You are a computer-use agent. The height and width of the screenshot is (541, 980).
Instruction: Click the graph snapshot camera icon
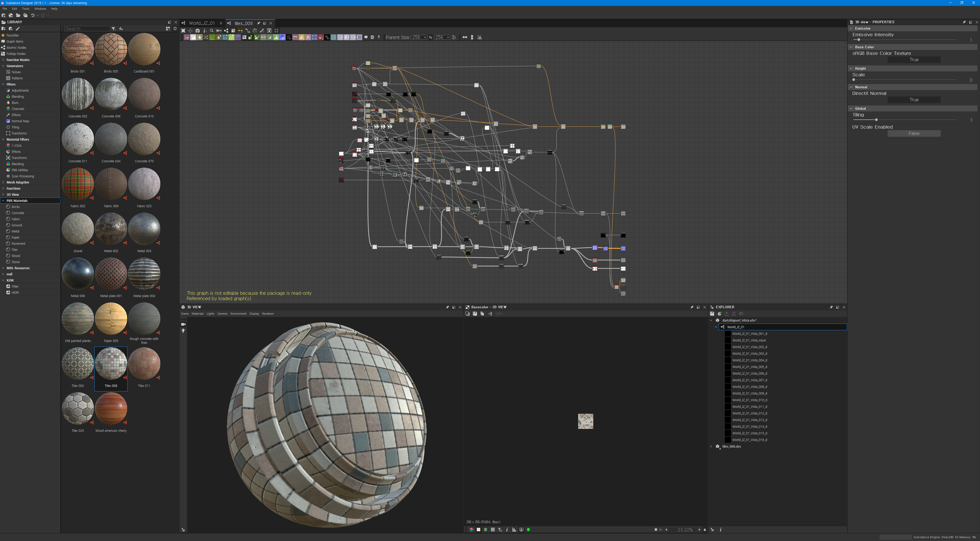coord(198,31)
